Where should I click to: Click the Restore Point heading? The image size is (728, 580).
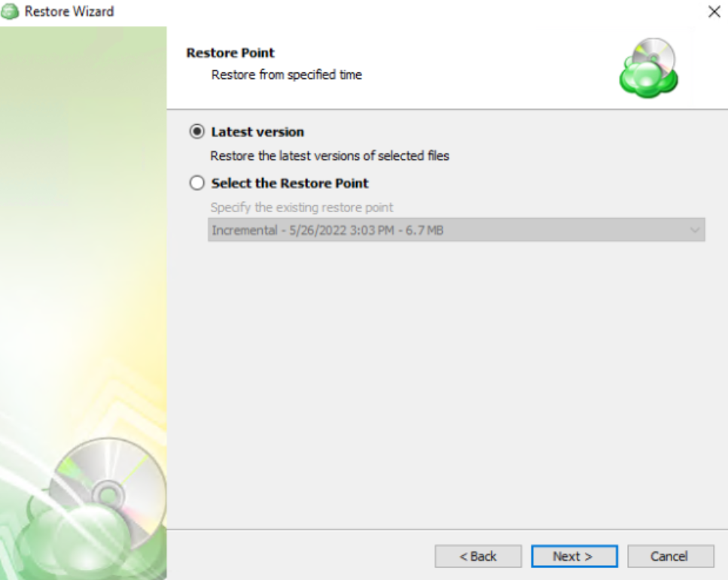click(230, 53)
